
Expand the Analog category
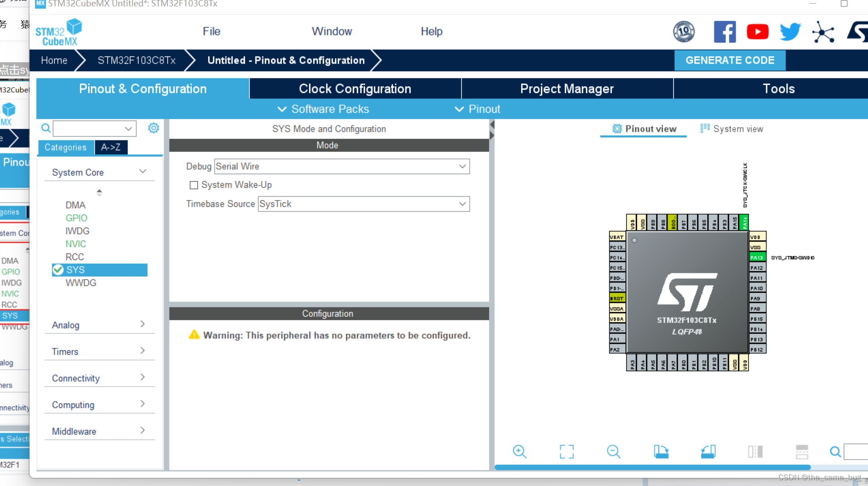point(99,325)
